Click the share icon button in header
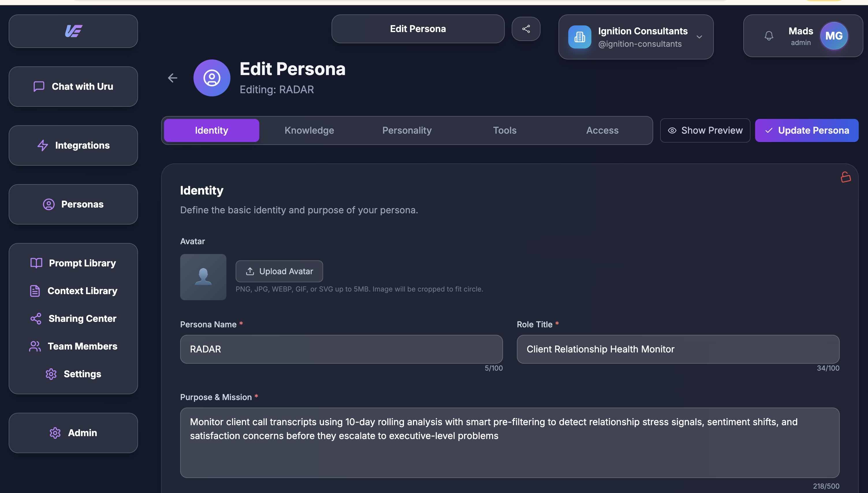 [x=526, y=29]
